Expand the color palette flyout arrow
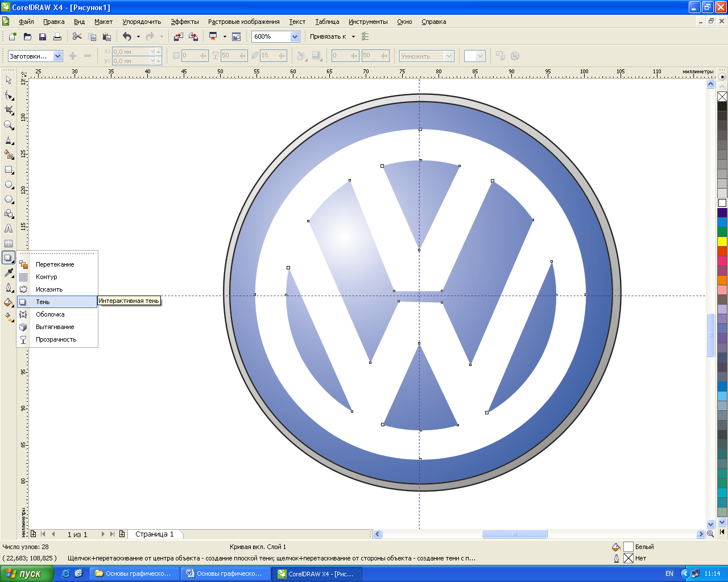This screenshot has width=728, height=582. click(722, 77)
